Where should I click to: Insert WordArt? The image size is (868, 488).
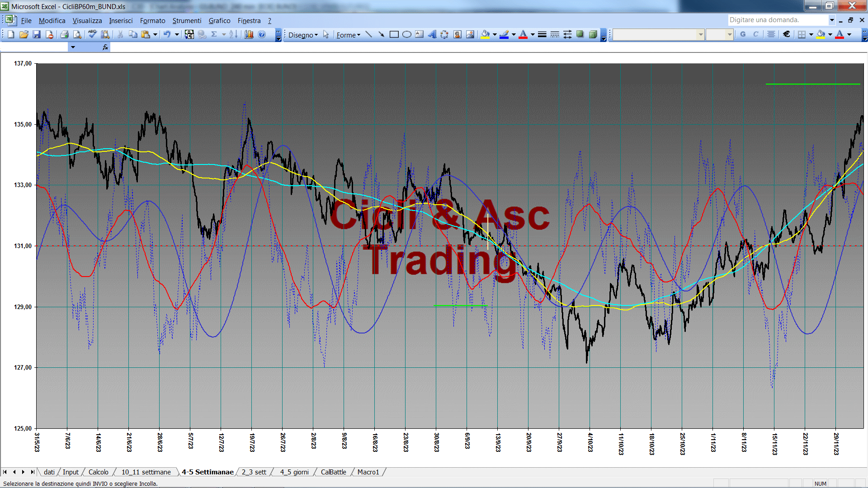pos(432,34)
